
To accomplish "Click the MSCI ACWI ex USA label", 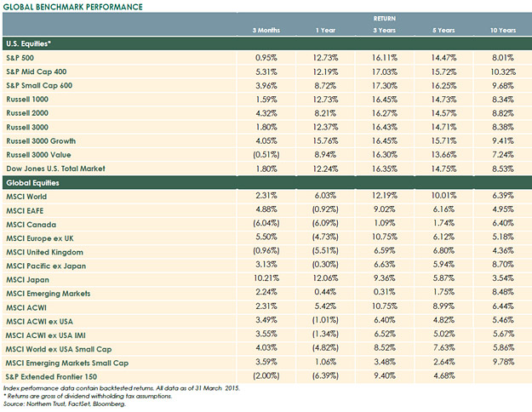I will tap(39, 322).
